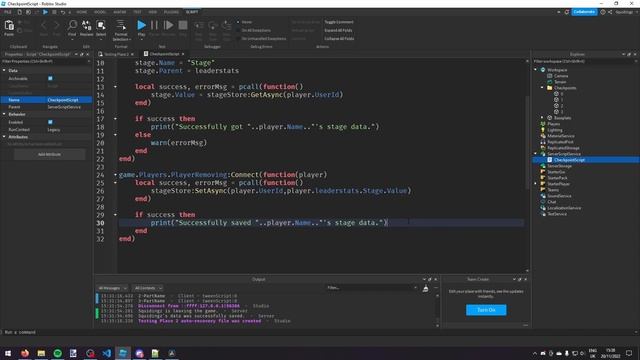
Task: Open the Replace tool
Action: 86,28
